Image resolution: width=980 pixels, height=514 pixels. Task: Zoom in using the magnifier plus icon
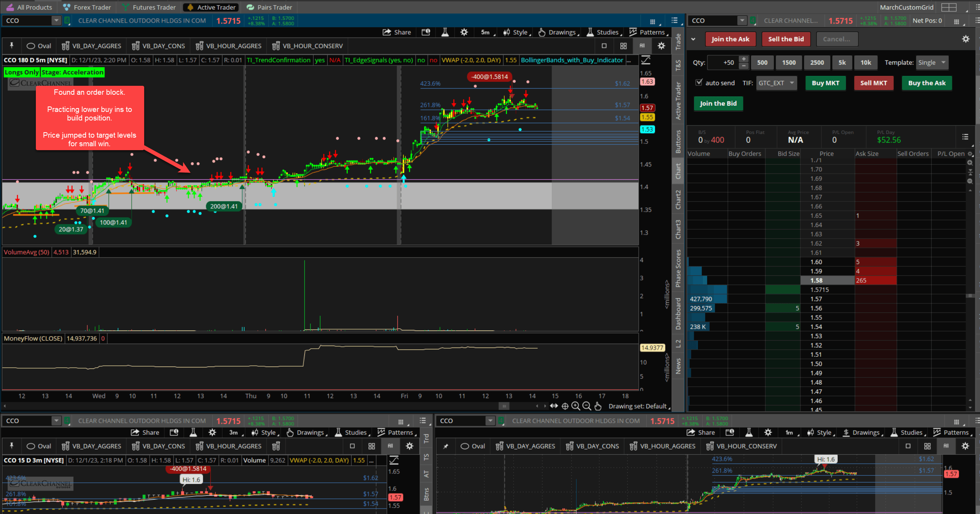click(x=576, y=406)
